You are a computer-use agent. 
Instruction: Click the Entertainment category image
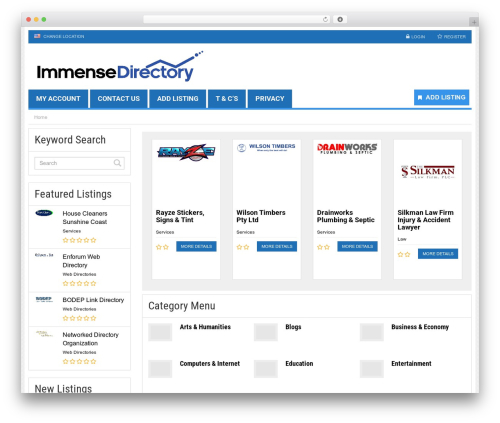point(372,369)
